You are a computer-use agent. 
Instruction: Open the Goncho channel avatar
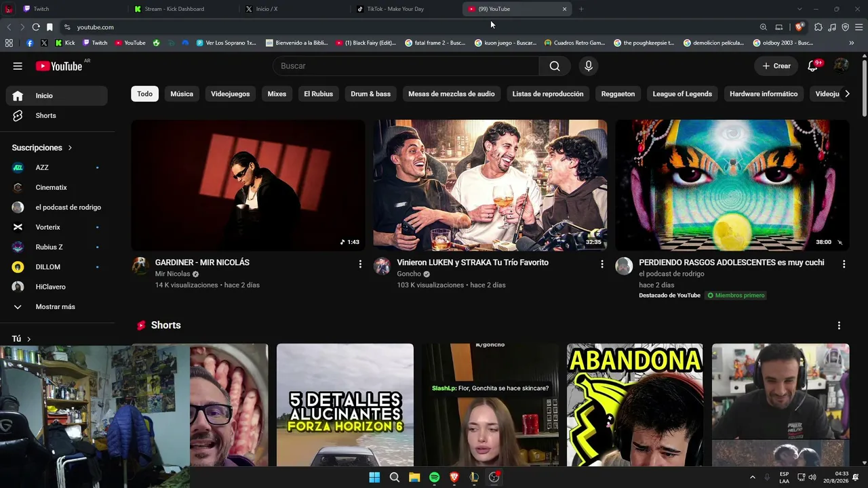[382, 266]
